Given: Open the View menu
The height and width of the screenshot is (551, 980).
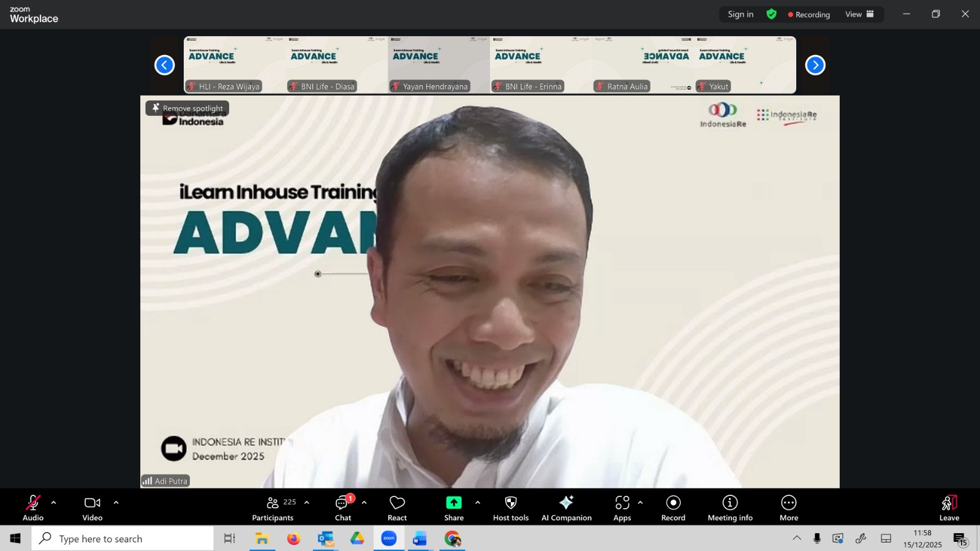Looking at the screenshot, I should [x=859, y=14].
